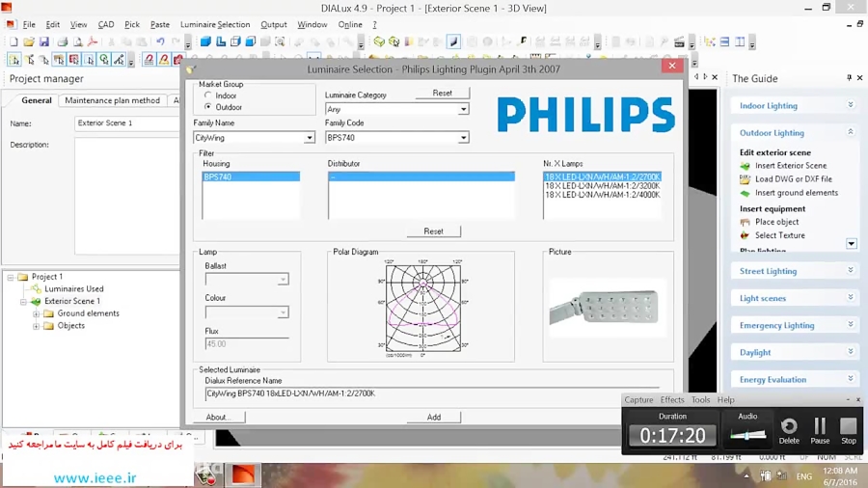The height and width of the screenshot is (488, 868).
Task: Stop the screen recording
Action: tap(849, 431)
